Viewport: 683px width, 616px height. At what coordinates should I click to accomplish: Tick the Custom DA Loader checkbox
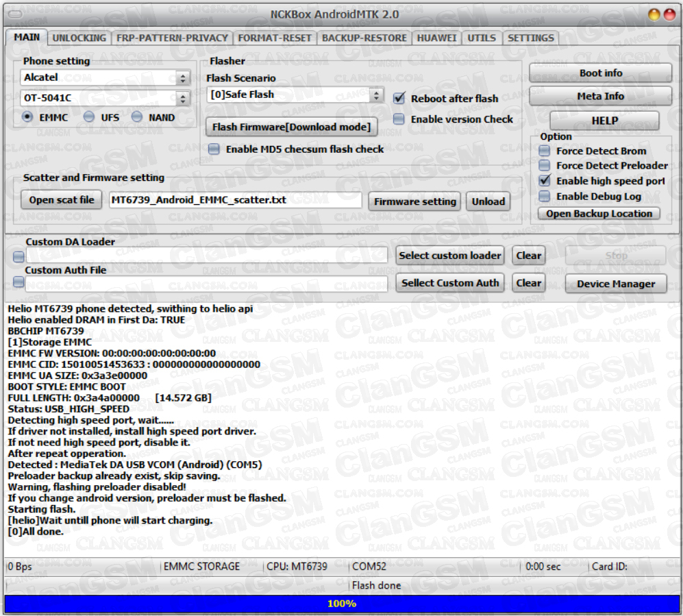(x=18, y=256)
